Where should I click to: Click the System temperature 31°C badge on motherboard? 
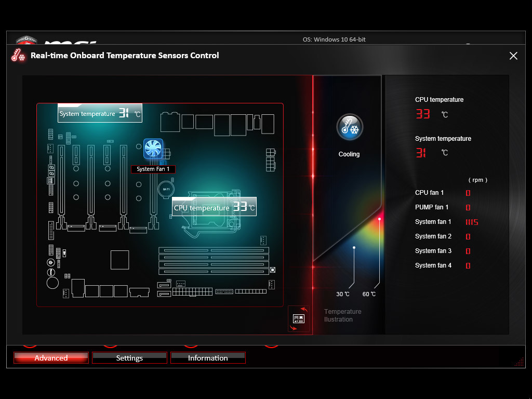pos(100,113)
